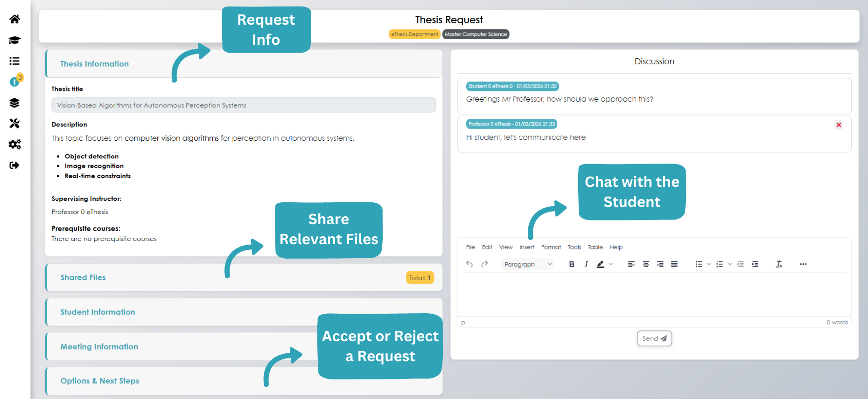This screenshot has width=868, height=399.
Task: Clear formatting in the editor toolbar
Action: tap(779, 264)
